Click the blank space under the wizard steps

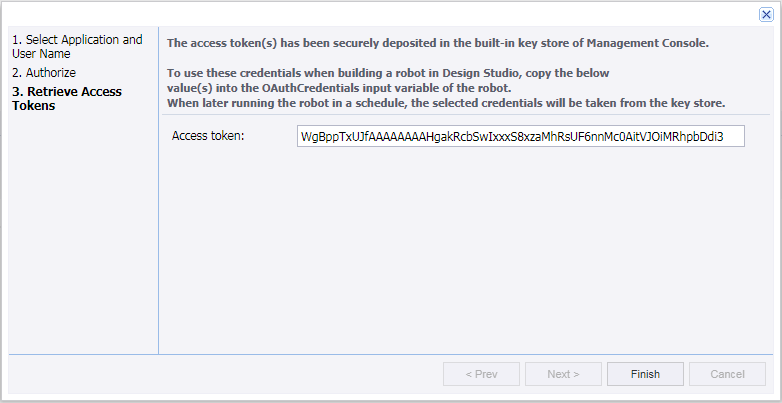(80, 230)
